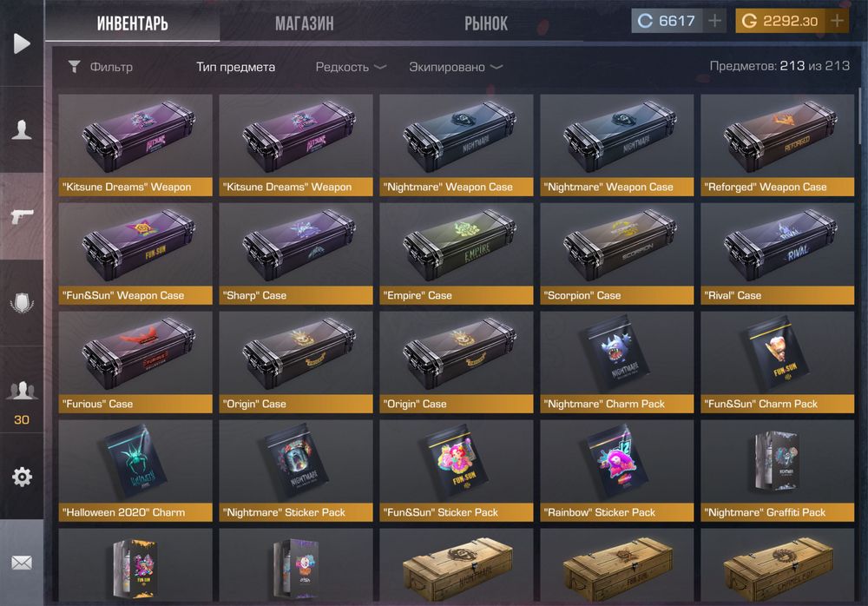Switch to the Магазин tab

(305, 23)
